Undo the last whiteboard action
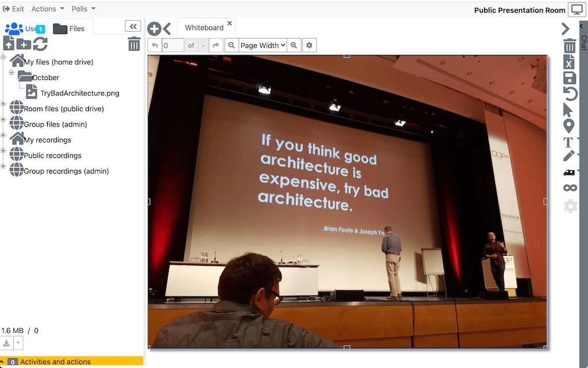 [x=570, y=94]
